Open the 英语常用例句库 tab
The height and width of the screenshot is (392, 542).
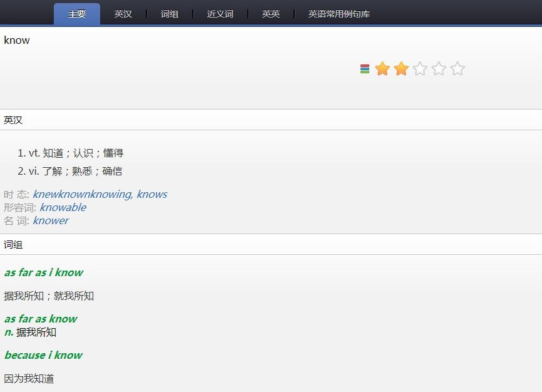(339, 14)
